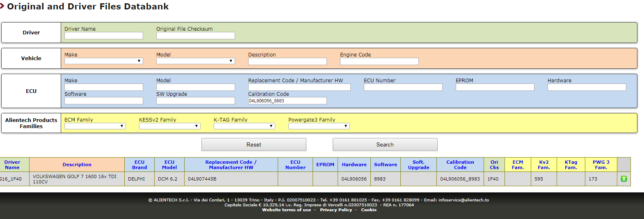The width and height of the screenshot is (644, 219).
Task: Click the Calibration Code field with 04L906056_8983
Action: tap(288, 101)
